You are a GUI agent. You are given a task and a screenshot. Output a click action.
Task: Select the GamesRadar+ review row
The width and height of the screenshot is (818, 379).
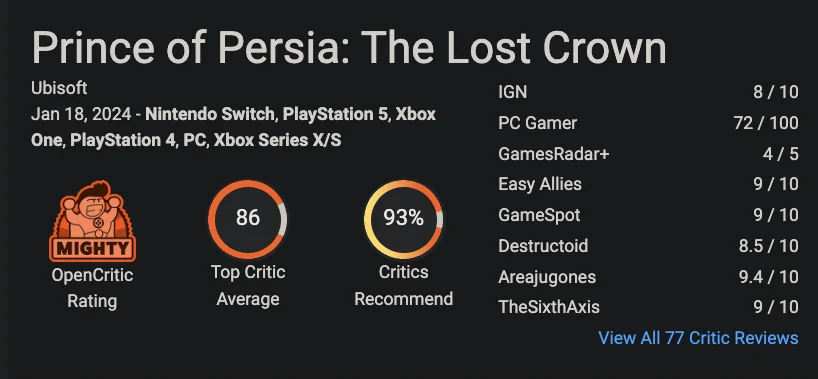[648, 154]
